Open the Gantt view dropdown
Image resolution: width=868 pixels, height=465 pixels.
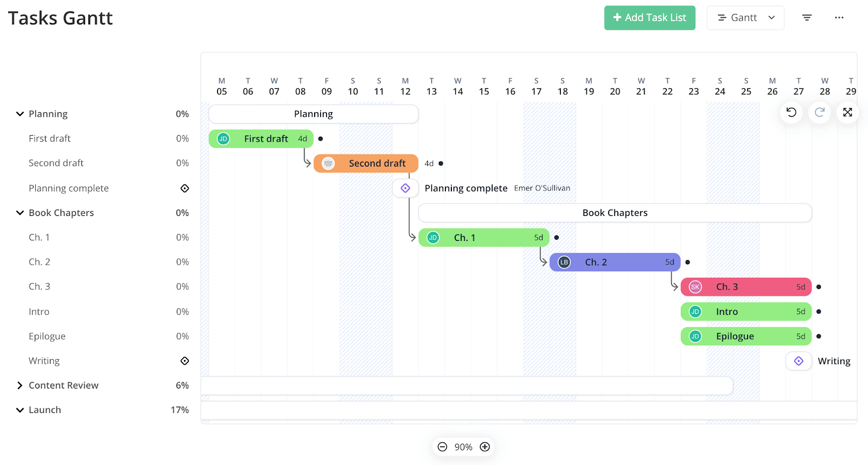[x=745, y=18]
